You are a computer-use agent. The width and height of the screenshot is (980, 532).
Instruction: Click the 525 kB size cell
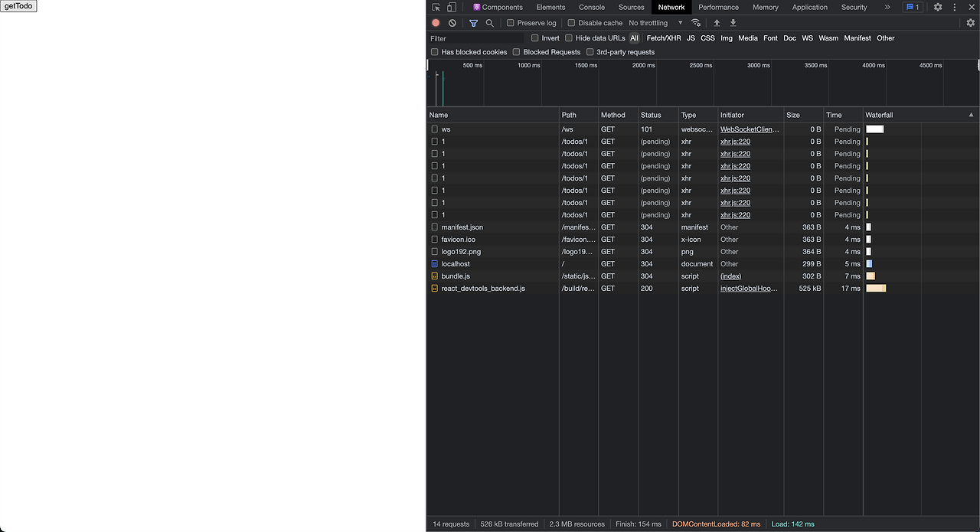(804, 289)
